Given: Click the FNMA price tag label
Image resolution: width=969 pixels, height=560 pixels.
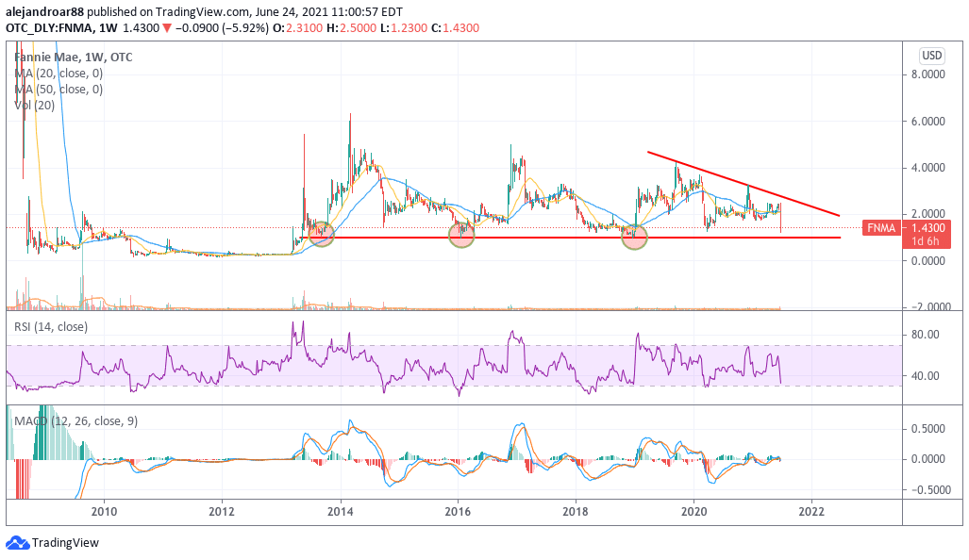Looking at the screenshot, I should pyautogui.click(x=880, y=228).
